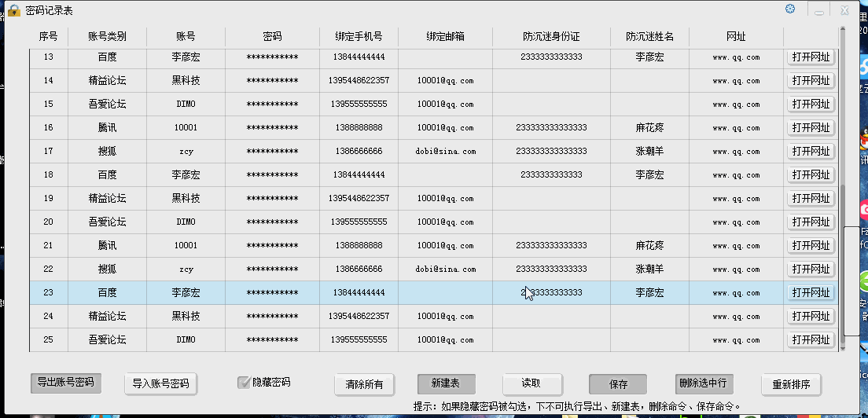Close the 密码记录表 window

pos(844,10)
